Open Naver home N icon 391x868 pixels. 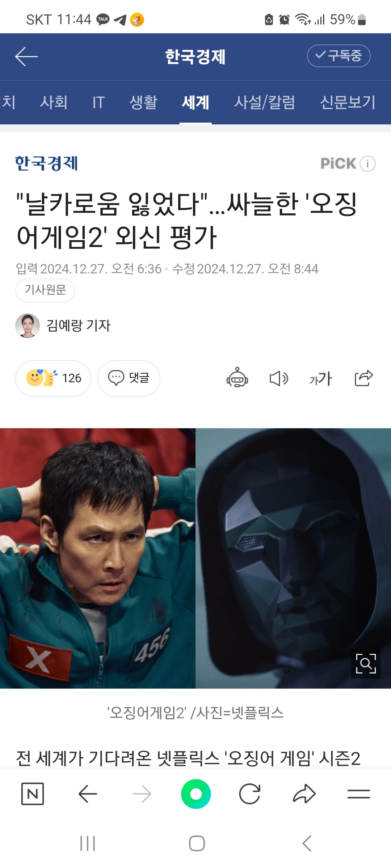click(x=33, y=794)
